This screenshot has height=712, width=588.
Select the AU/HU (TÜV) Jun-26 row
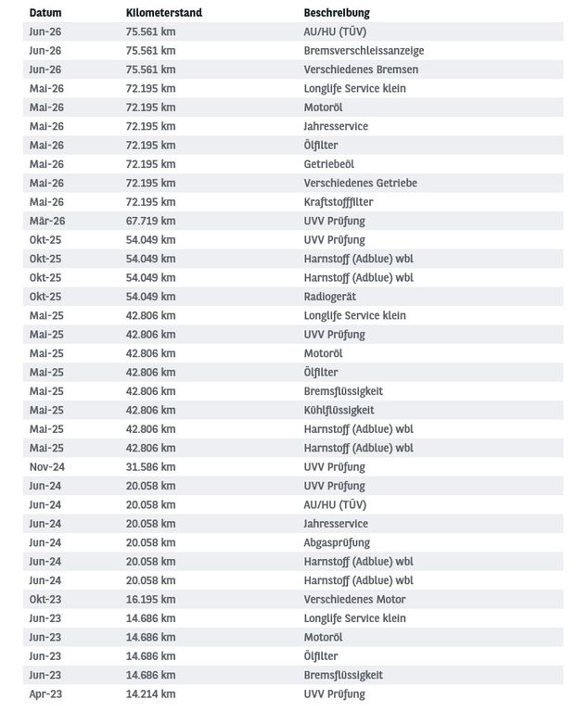click(293, 32)
